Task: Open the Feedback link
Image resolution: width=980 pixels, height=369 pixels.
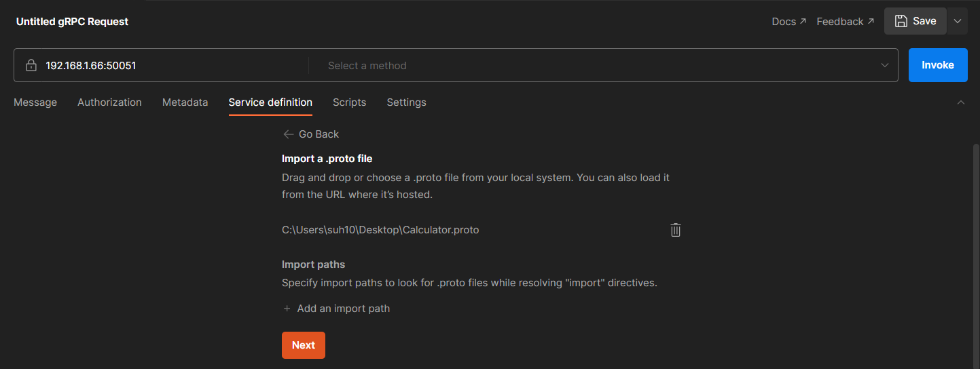Action: [845, 22]
